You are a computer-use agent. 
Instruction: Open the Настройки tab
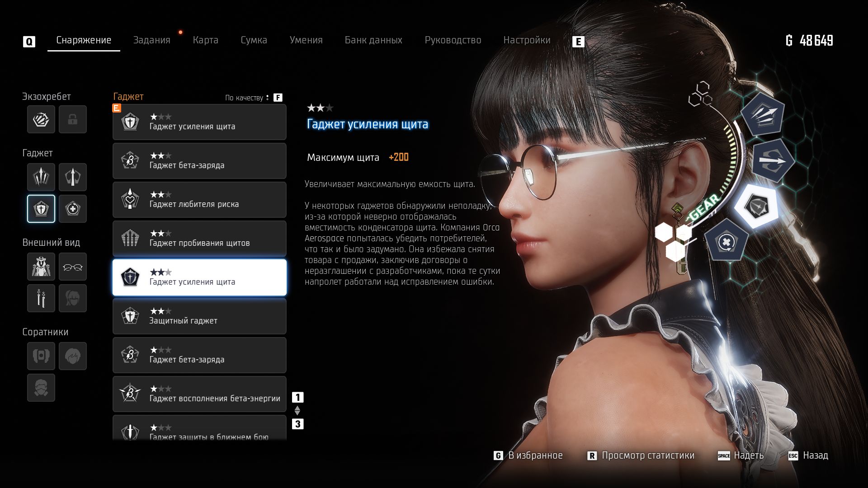click(527, 40)
